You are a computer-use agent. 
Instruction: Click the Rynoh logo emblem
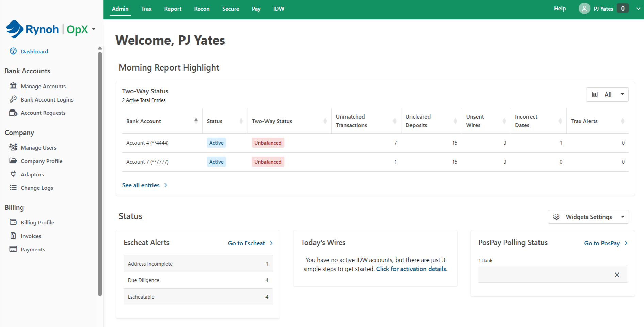pyautogui.click(x=15, y=29)
